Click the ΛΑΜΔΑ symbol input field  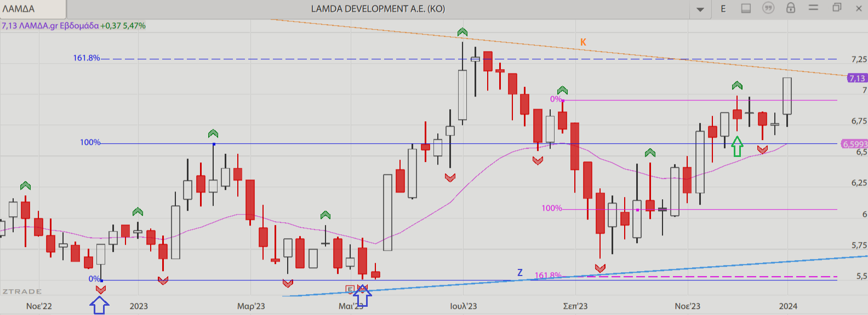(33, 9)
